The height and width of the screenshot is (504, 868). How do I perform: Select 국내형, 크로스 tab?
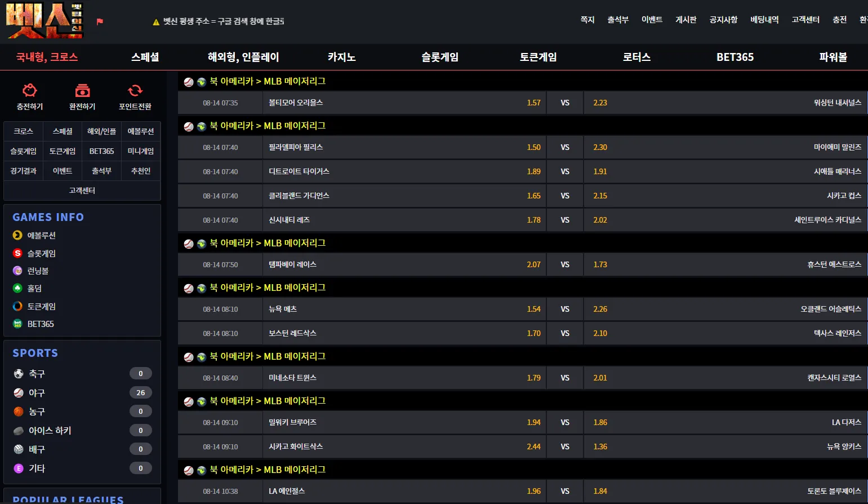tap(47, 57)
